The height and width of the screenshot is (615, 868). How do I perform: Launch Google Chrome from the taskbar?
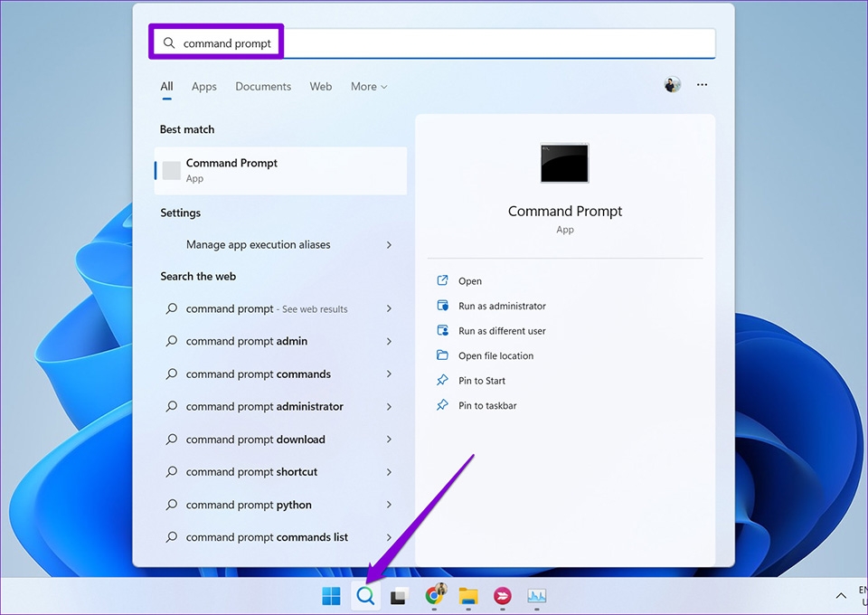434,596
